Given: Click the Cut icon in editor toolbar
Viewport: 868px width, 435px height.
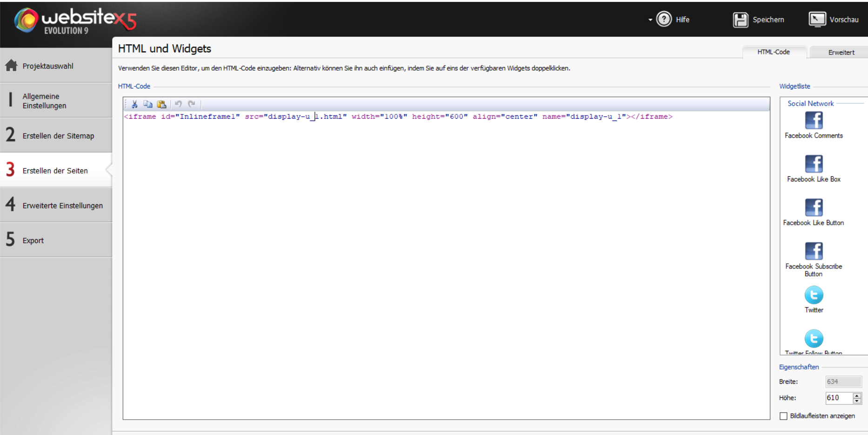Looking at the screenshot, I should pos(134,104).
